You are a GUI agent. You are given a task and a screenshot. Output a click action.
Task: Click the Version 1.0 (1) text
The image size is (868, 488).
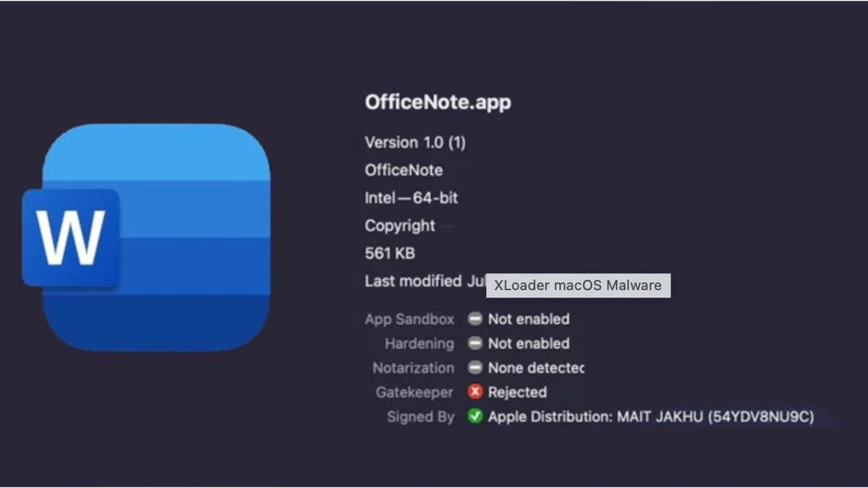click(x=415, y=142)
